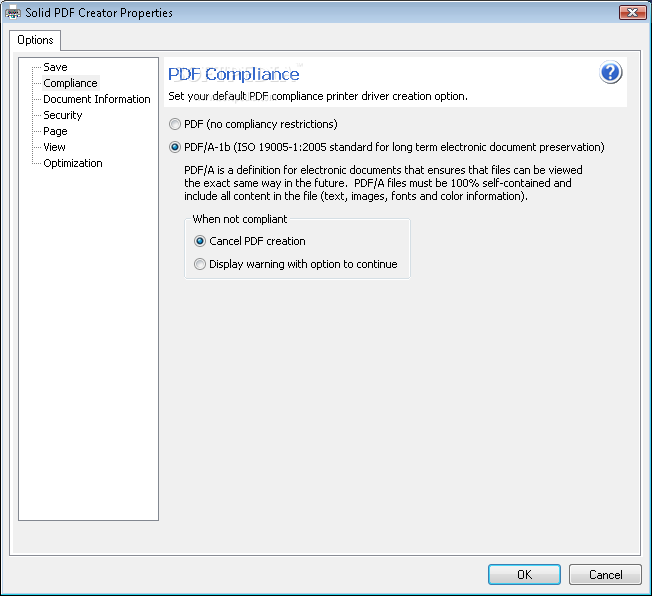Click 'Set your default PDF compliance' text
This screenshot has height=596, width=652.
click(318, 96)
